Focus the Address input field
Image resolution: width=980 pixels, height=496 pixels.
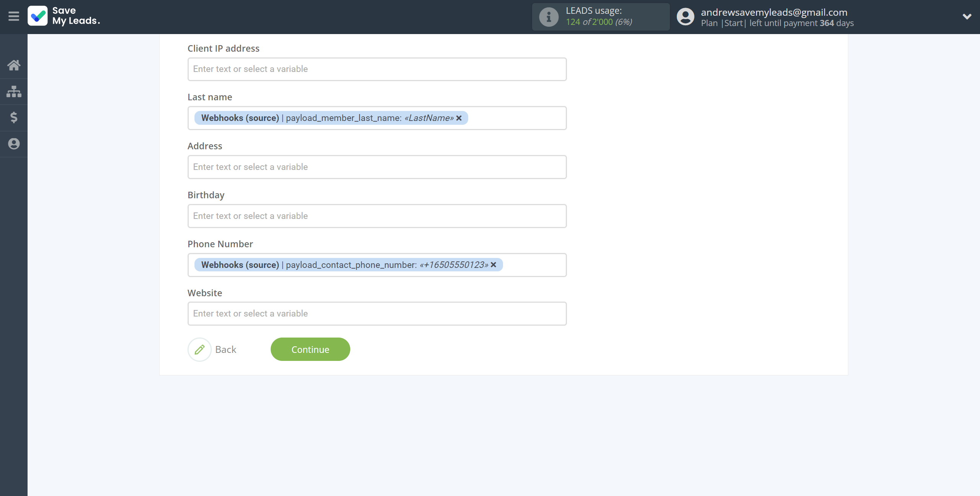coord(377,167)
